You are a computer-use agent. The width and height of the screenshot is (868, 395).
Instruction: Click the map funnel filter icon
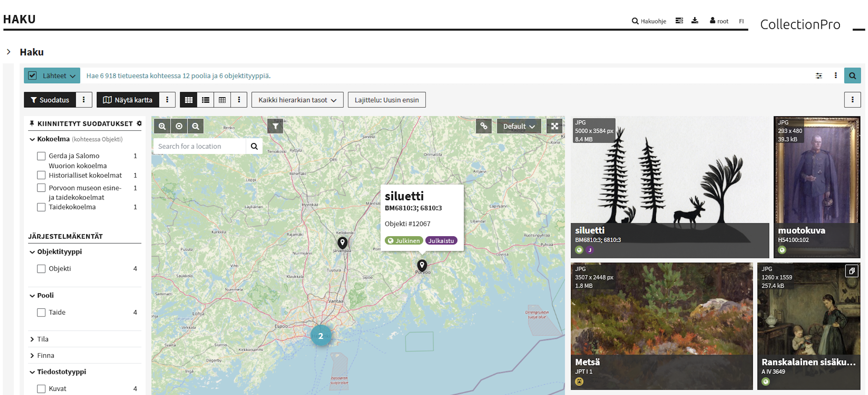[x=275, y=126]
